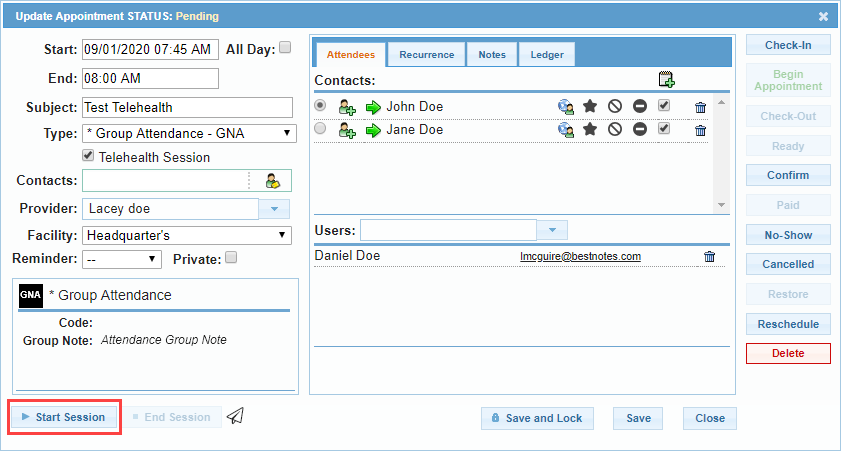Click add-contact icon in John Doe row
The width and height of the screenshot is (841, 451).
click(347, 107)
